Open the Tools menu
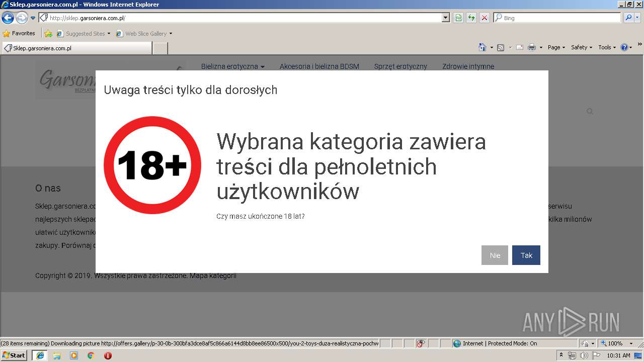 click(607, 47)
